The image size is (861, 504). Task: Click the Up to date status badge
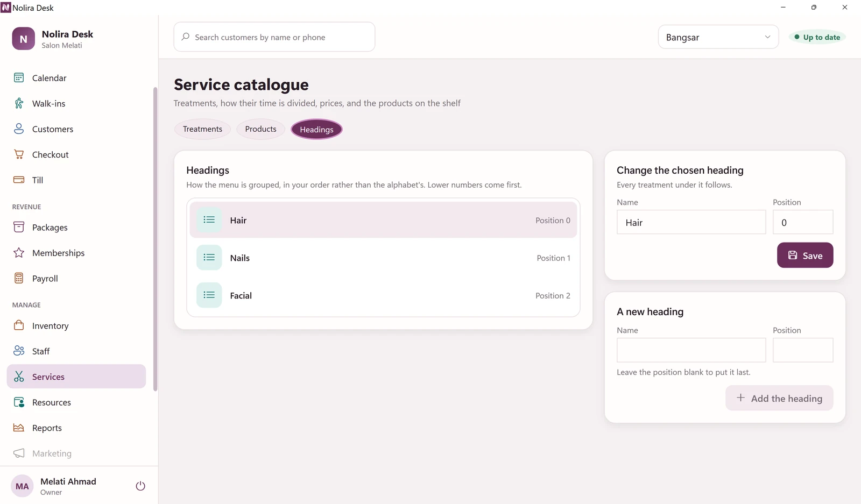(817, 37)
